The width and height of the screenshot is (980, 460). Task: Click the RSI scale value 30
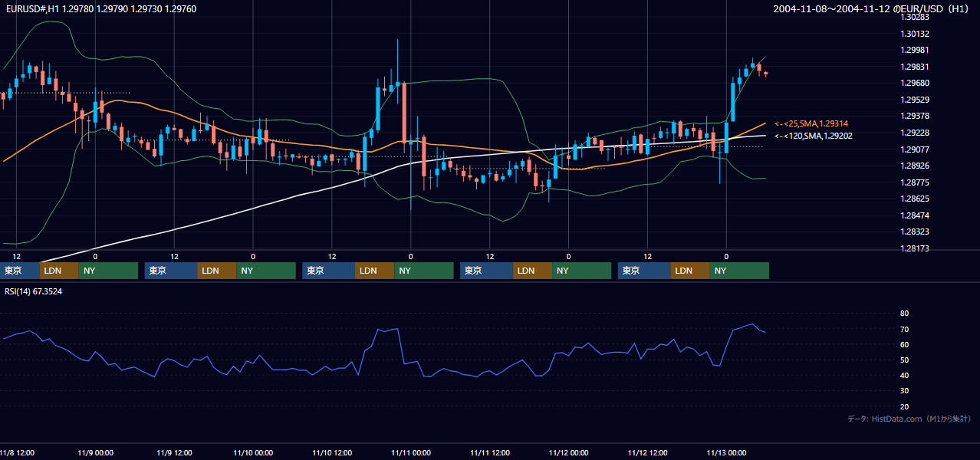[904, 391]
